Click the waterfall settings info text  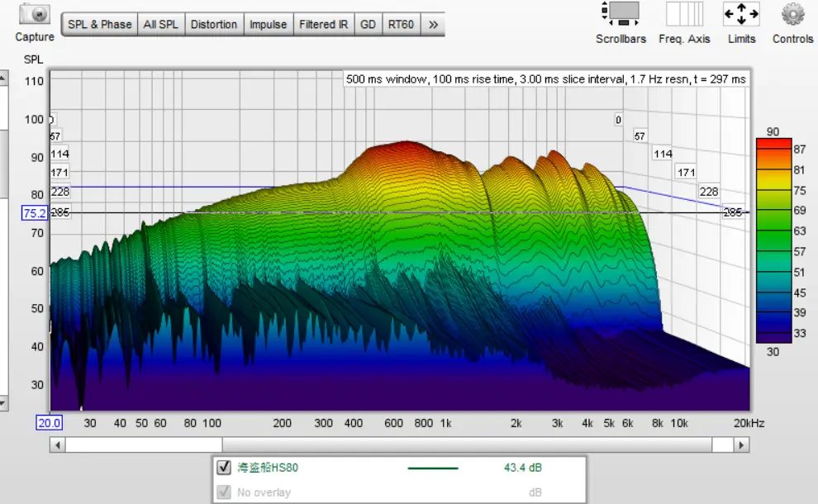pyautogui.click(x=545, y=79)
